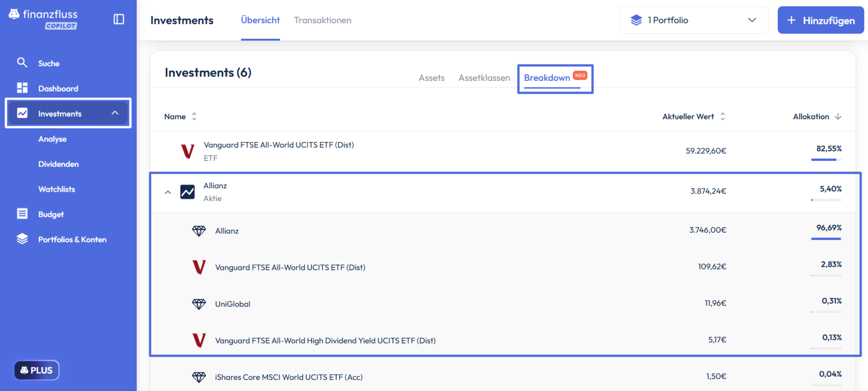
Task: Go to the Dashboard grid icon
Action: click(22, 88)
